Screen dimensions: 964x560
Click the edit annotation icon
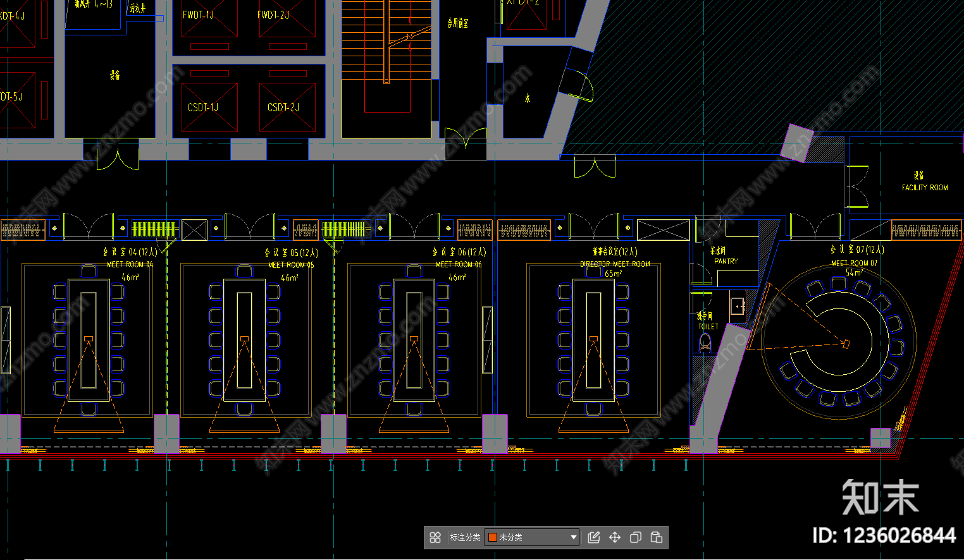pos(594,537)
